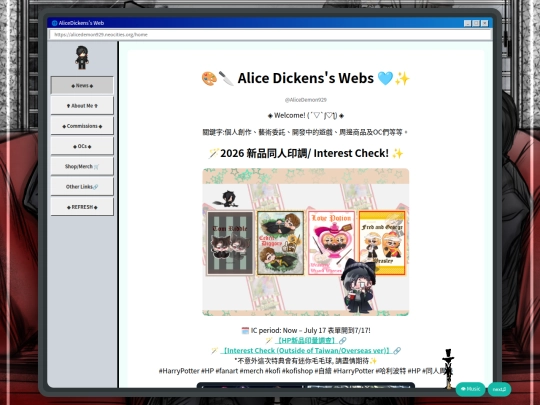The height and width of the screenshot is (405, 540).
Task: Click the 2026 Interest Check heading
Action: [305, 153]
